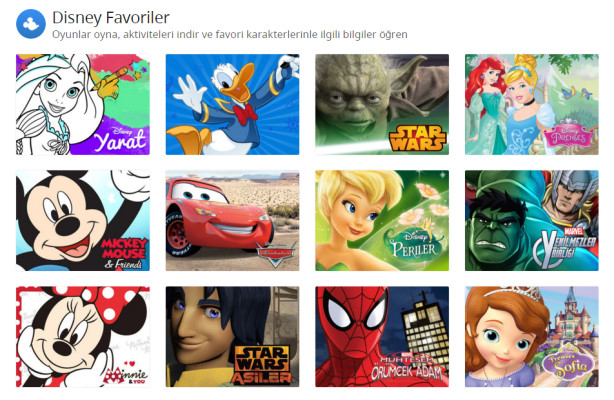614x400 pixels.
Task: Click the Star Wars logo on Yoda tile
Action: pos(417,138)
